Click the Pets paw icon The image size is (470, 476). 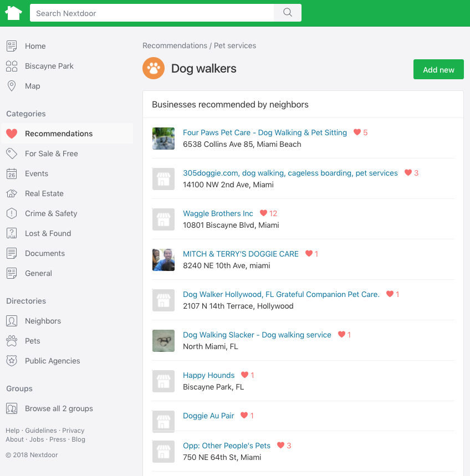(x=12, y=341)
